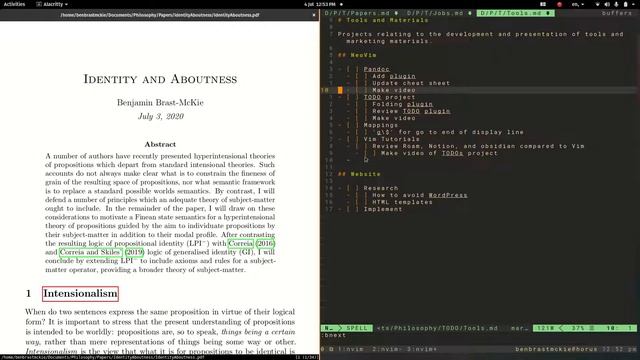Click the Normal mode indicator in statusline
Screen dimensions: 640x360
(x=329, y=328)
